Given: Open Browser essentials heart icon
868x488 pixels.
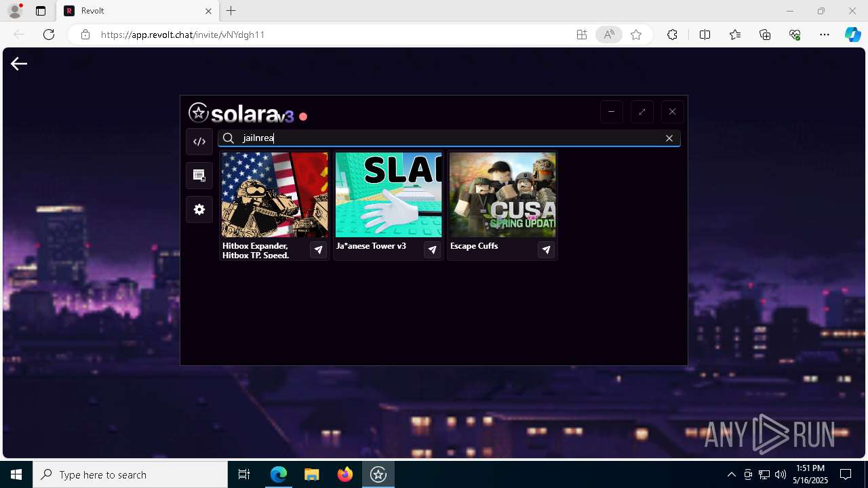Looking at the screenshot, I should pos(795,35).
